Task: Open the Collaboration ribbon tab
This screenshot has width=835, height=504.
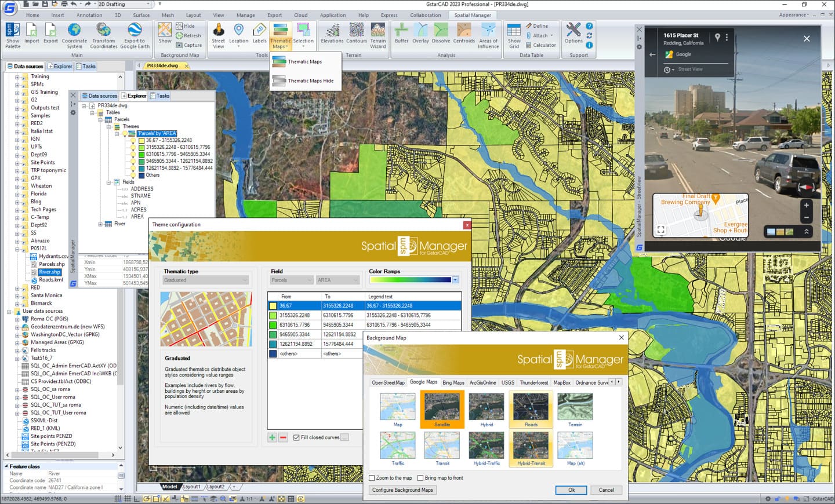Action: point(426,15)
